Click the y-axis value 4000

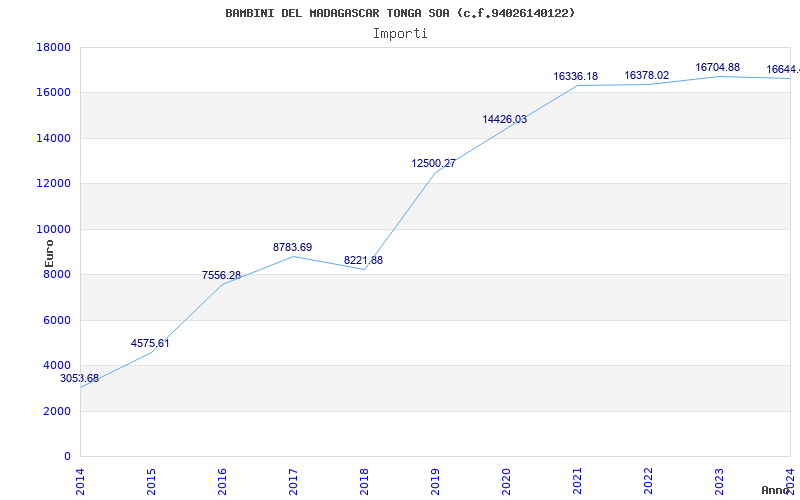(x=57, y=365)
